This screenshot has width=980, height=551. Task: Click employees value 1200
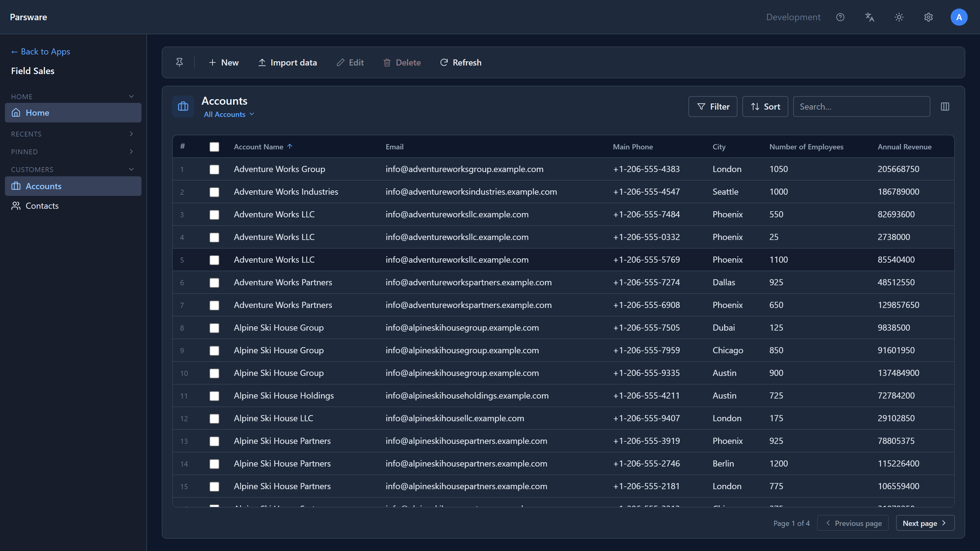click(778, 463)
